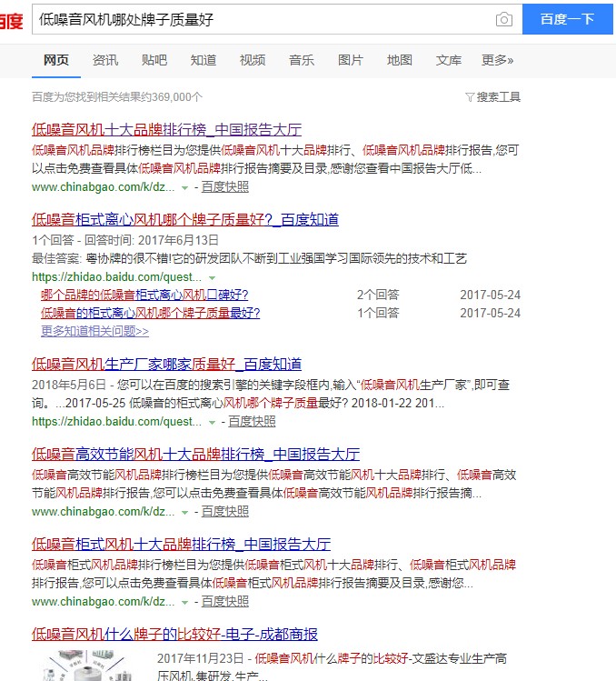Select the 网页 tab

pyautogui.click(x=56, y=60)
